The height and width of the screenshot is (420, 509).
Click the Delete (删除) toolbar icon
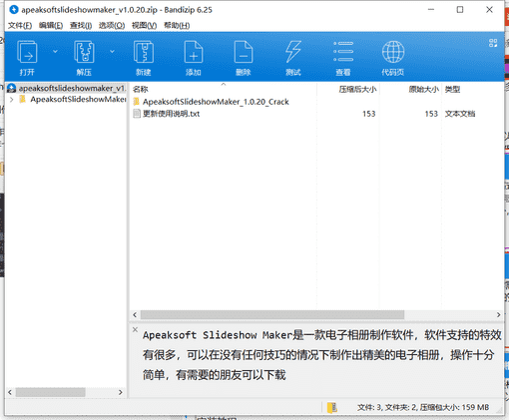coord(244,52)
